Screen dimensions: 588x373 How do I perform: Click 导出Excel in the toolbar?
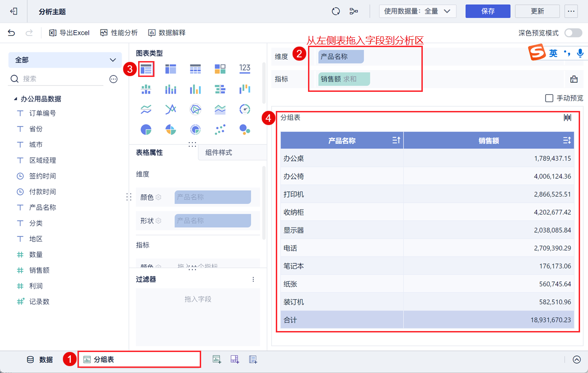(69, 33)
